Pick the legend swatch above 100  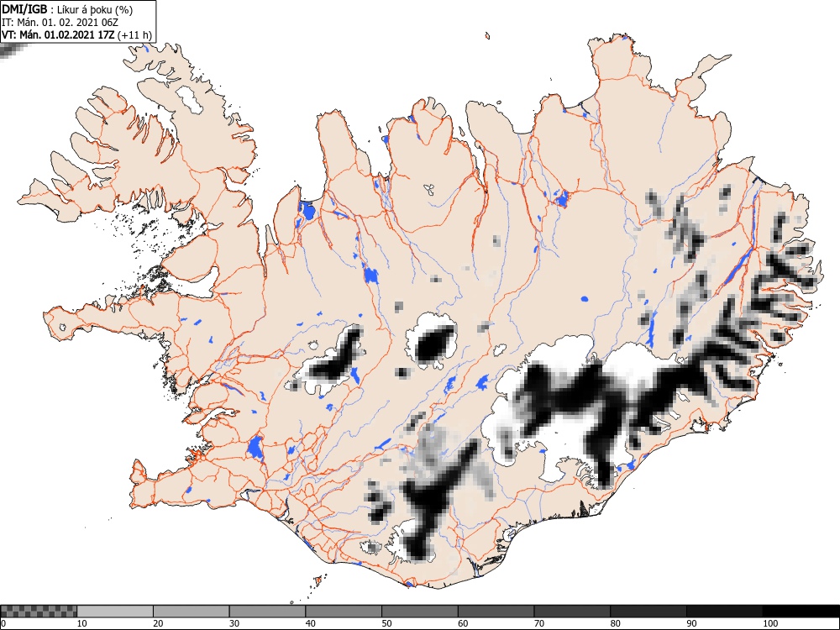[801, 612]
